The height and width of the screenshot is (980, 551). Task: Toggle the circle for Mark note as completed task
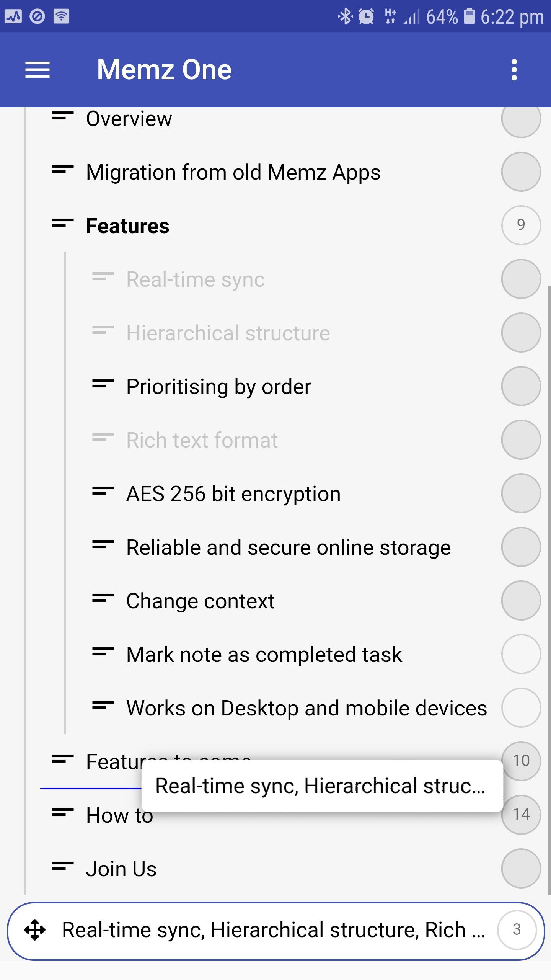(x=521, y=654)
